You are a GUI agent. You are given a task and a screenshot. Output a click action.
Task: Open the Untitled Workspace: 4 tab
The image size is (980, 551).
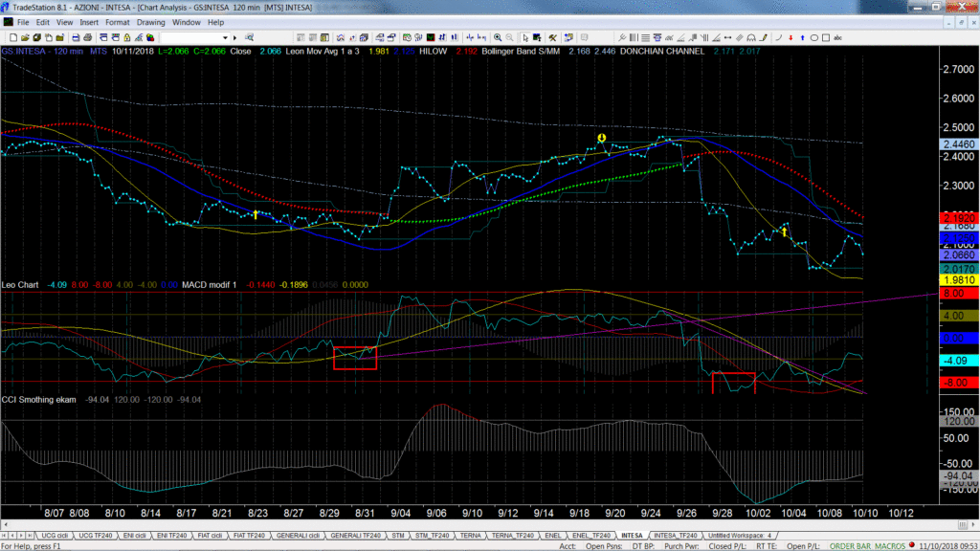[740, 536]
